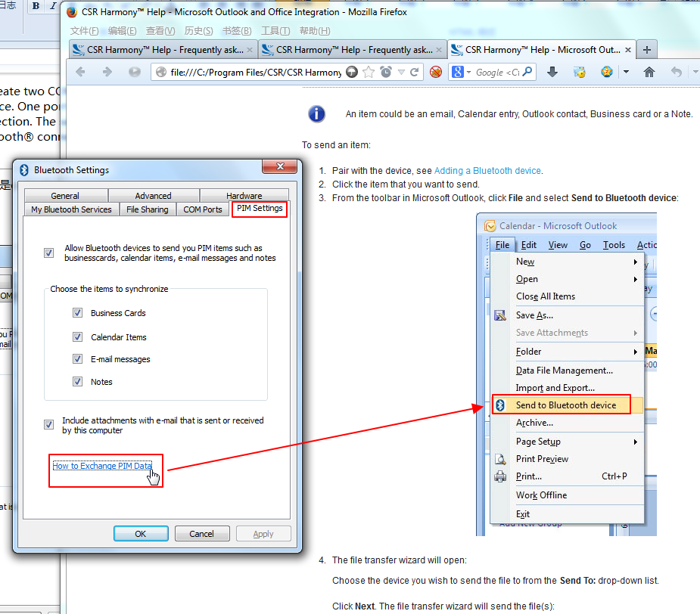Run search with the magnifier icon
This screenshot has height=614, width=700.
527,71
